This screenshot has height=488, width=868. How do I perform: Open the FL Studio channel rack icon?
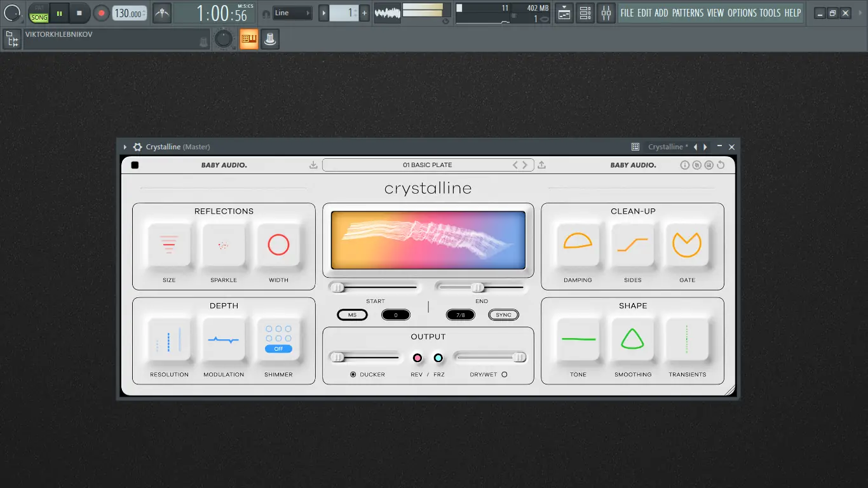tap(585, 13)
